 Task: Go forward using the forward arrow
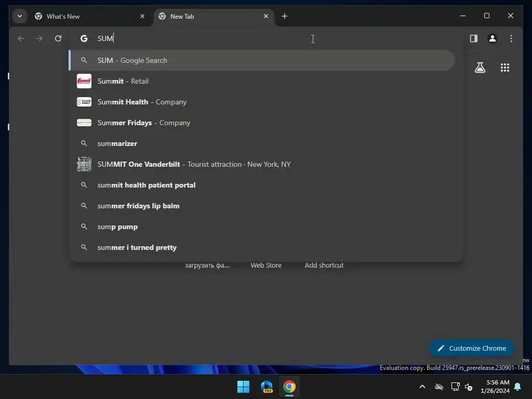(x=39, y=38)
